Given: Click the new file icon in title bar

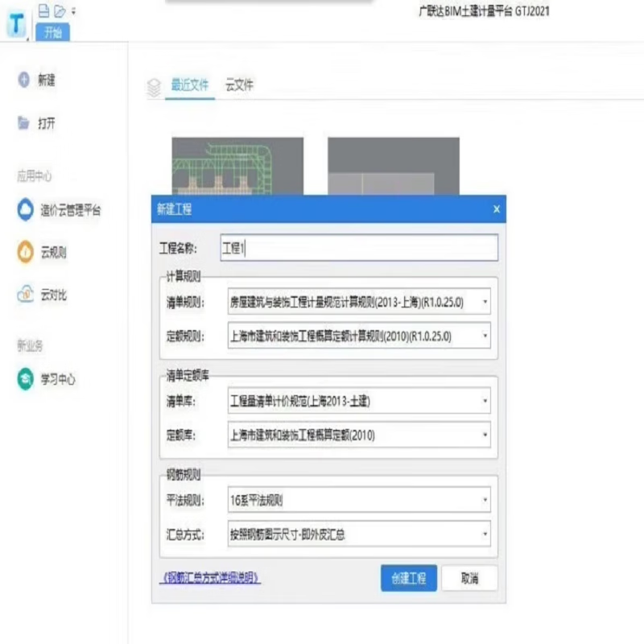Looking at the screenshot, I should [43, 10].
